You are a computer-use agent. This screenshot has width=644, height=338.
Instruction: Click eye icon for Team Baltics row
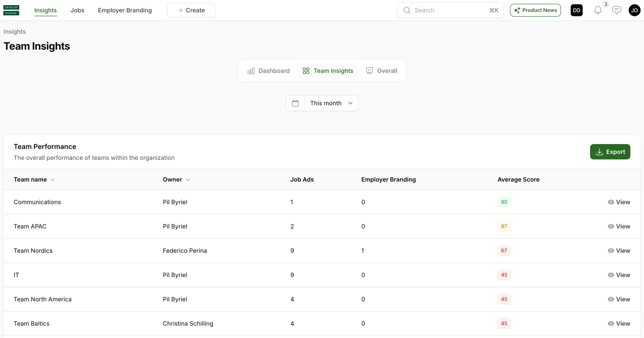611,323
